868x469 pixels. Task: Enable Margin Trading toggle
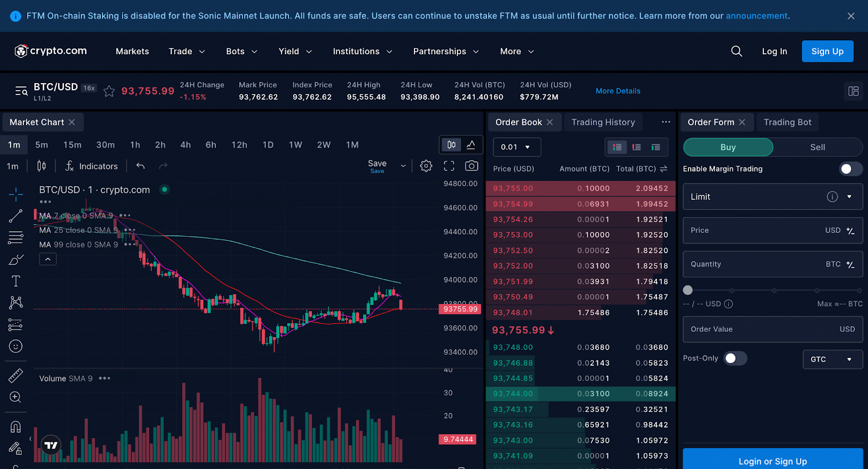[x=850, y=169]
